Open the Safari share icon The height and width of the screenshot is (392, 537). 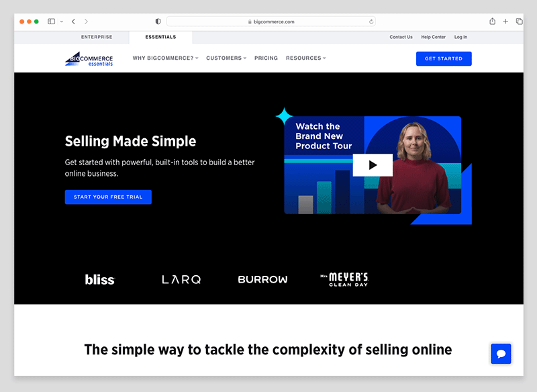click(492, 21)
